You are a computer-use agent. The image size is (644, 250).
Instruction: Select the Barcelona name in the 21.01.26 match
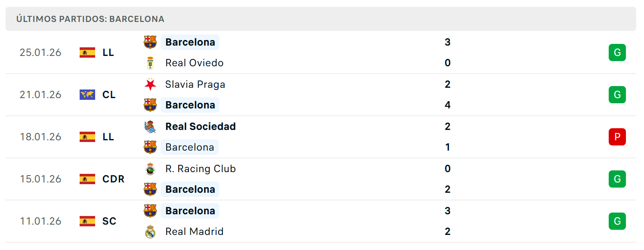point(190,105)
